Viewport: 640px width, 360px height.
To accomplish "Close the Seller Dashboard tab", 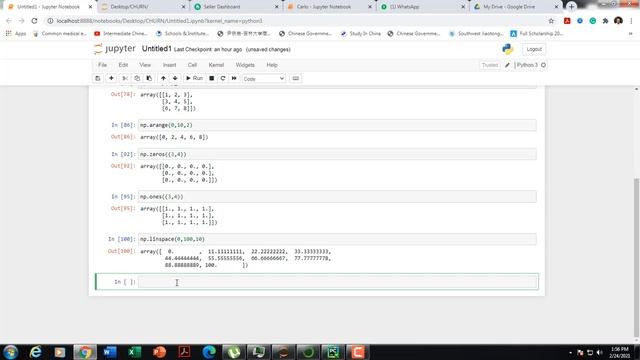I will [x=276, y=7].
